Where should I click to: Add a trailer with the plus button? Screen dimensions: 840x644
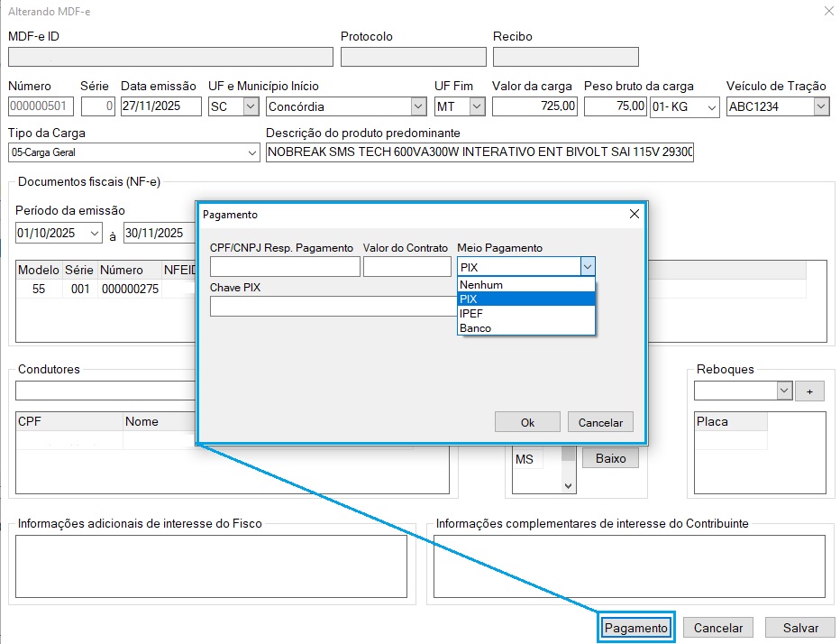click(809, 391)
